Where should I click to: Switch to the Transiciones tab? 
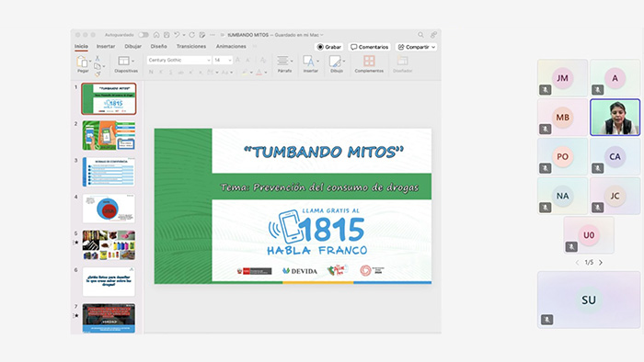pos(191,46)
